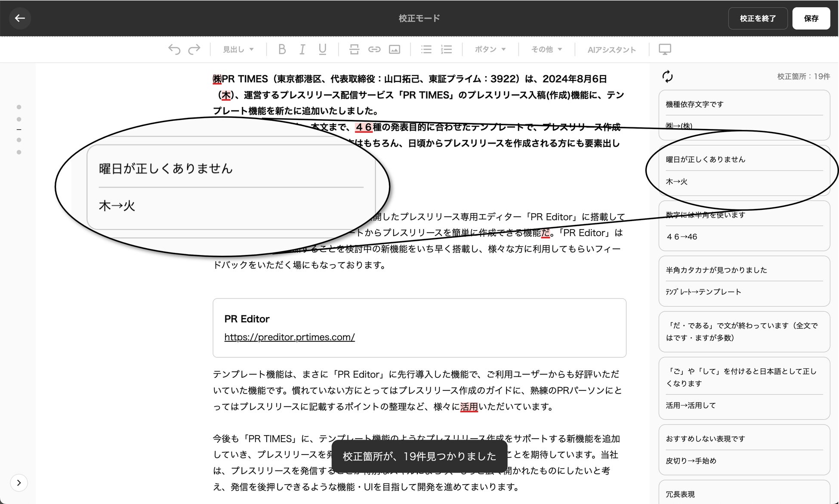Insert a hyperlink with link icon
The image size is (839, 504).
[374, 49]
